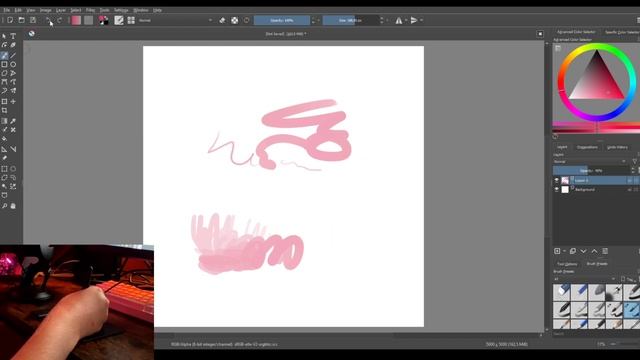Reload the original brush preset
The width and height of the screenshot is (640, 360).
coord(247,20)
